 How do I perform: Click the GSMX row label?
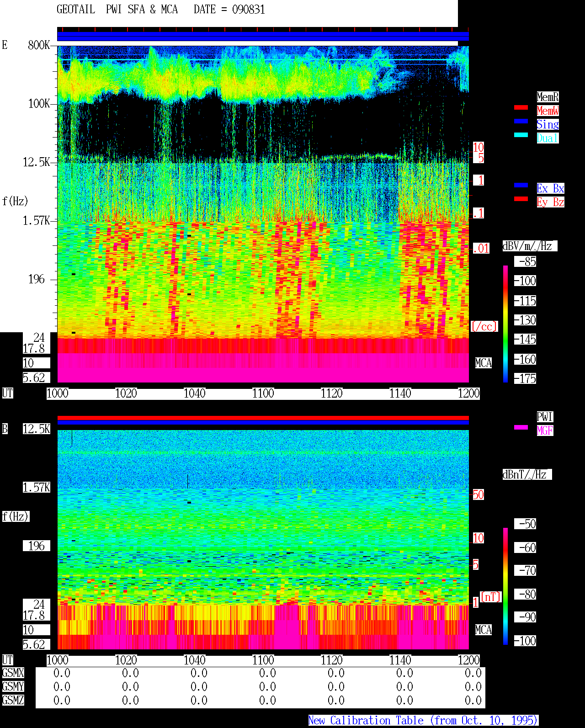[13, 673]
